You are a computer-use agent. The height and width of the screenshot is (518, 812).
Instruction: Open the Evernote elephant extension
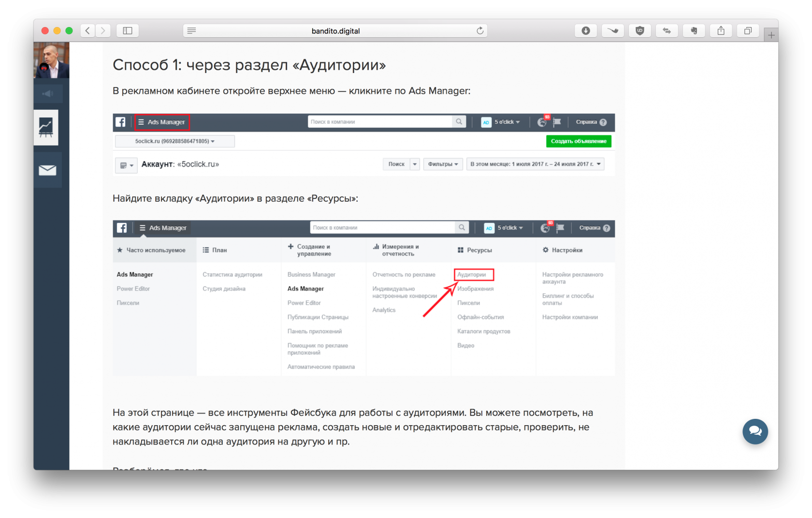click(694, 30)
